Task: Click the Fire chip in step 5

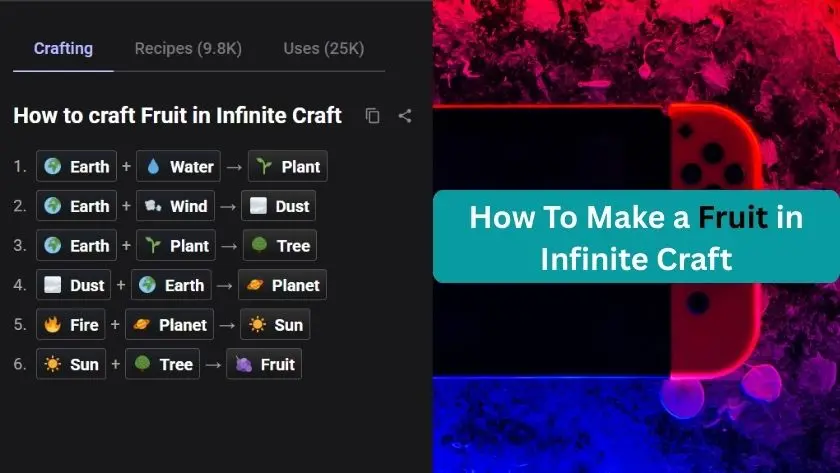Action: point(71,325)
